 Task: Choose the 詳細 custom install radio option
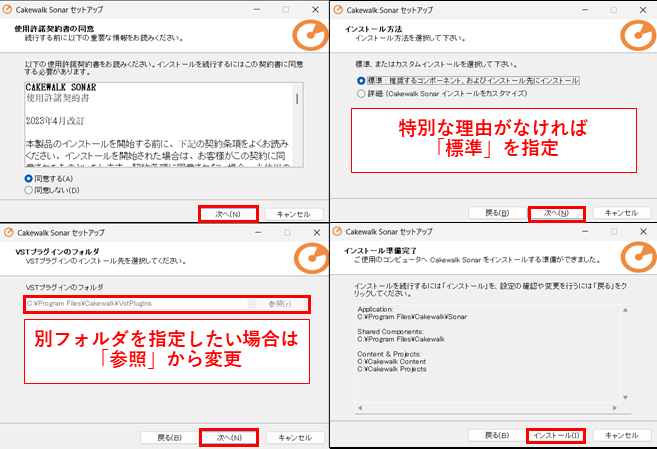click(x=361, y=93)
